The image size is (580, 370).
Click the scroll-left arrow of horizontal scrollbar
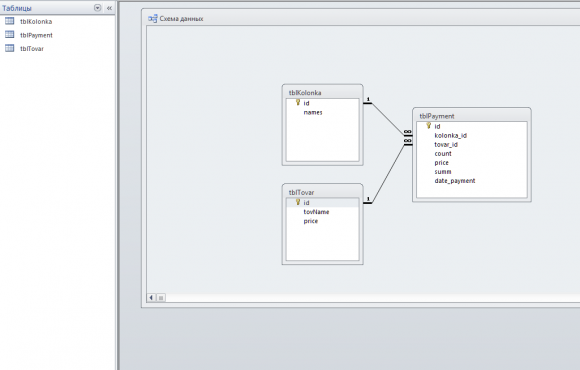point(151,297)
